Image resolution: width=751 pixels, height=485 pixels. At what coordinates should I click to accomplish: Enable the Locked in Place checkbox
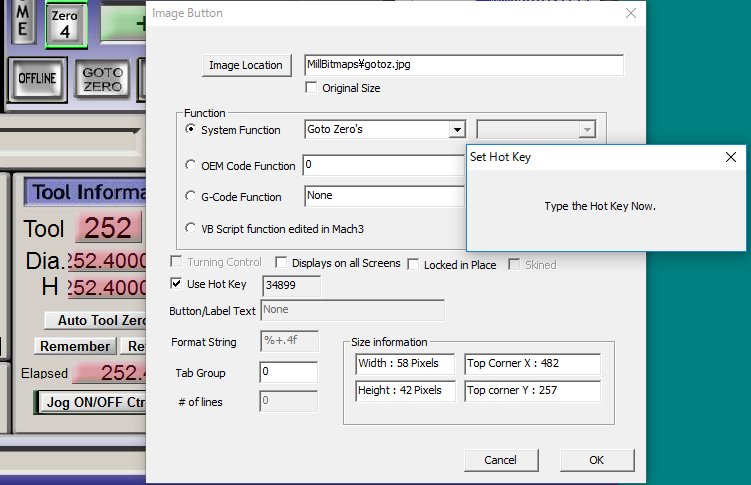point(413,264)
